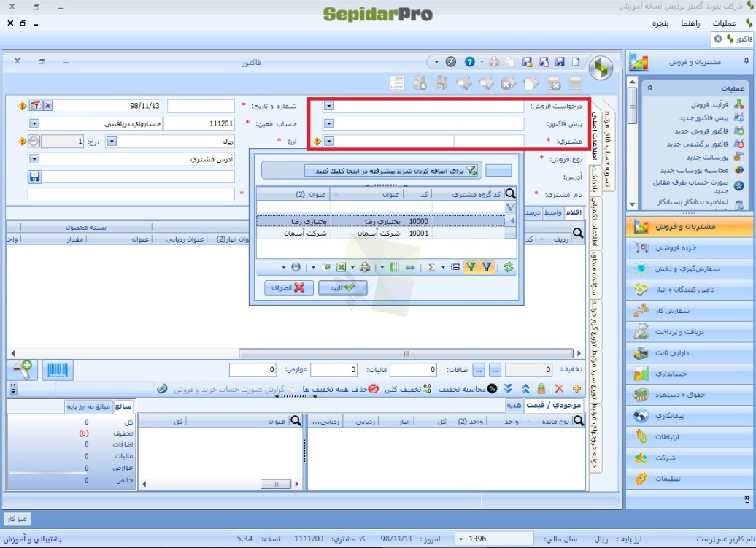Viewport: 756px width, 548px height.
Task: Open dropdown arrow next to sigma icon
Action: click(443, 267)
